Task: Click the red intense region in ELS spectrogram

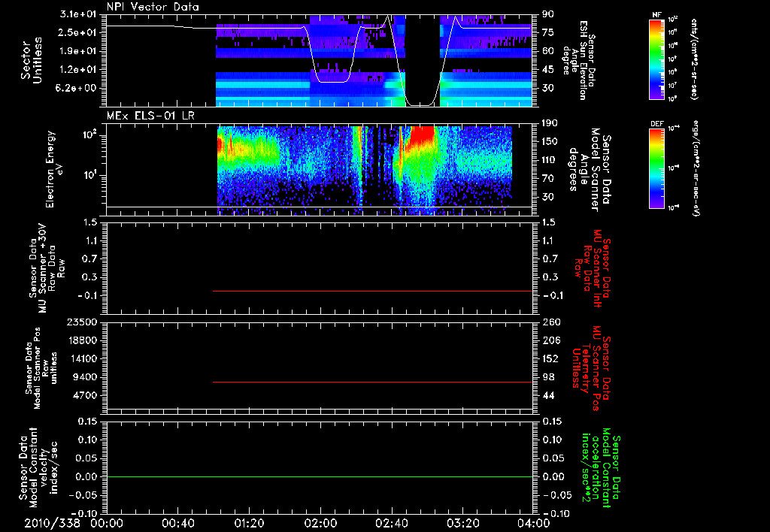Action: coord(423,135)
